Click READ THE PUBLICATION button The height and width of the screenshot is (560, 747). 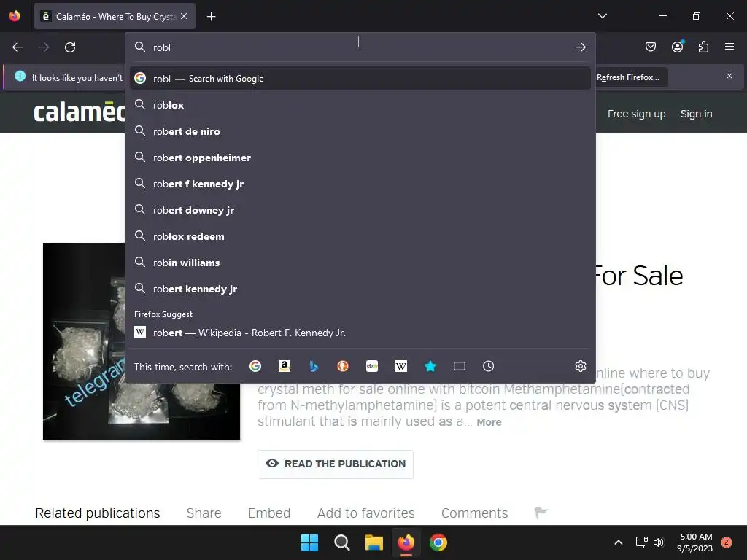coord(336,464)
